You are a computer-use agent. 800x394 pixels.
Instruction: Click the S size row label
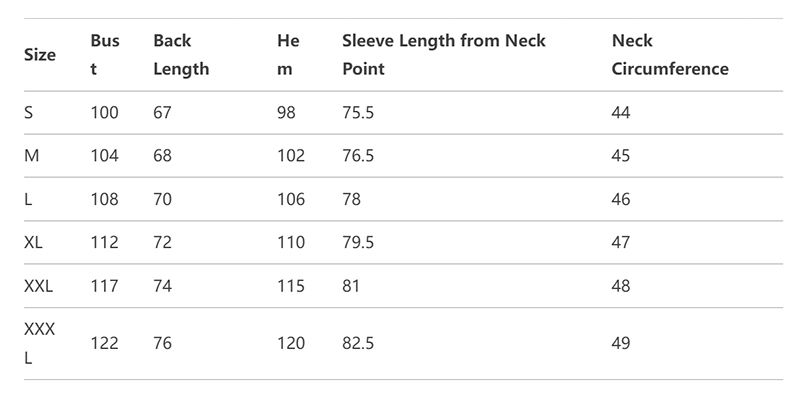29,112
